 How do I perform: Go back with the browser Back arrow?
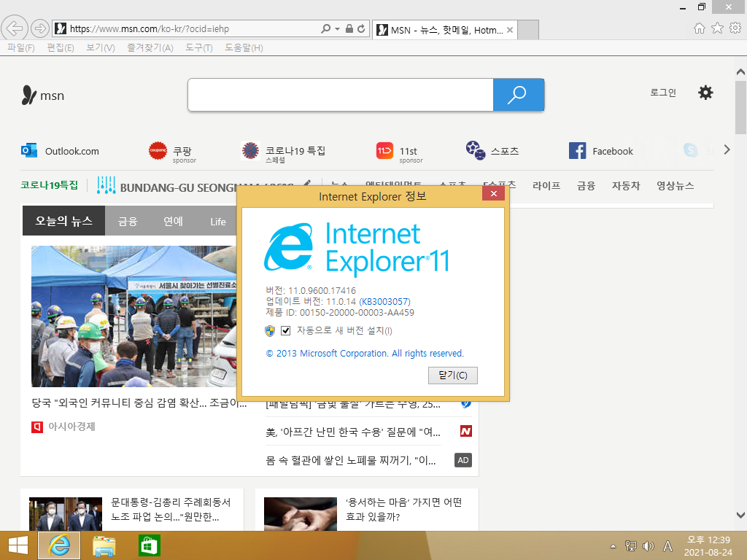pos(15,28)
